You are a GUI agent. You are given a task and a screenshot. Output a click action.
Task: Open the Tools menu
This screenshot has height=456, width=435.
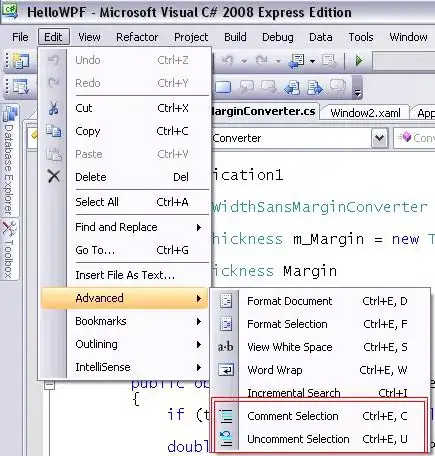click(x=361, y=37)
